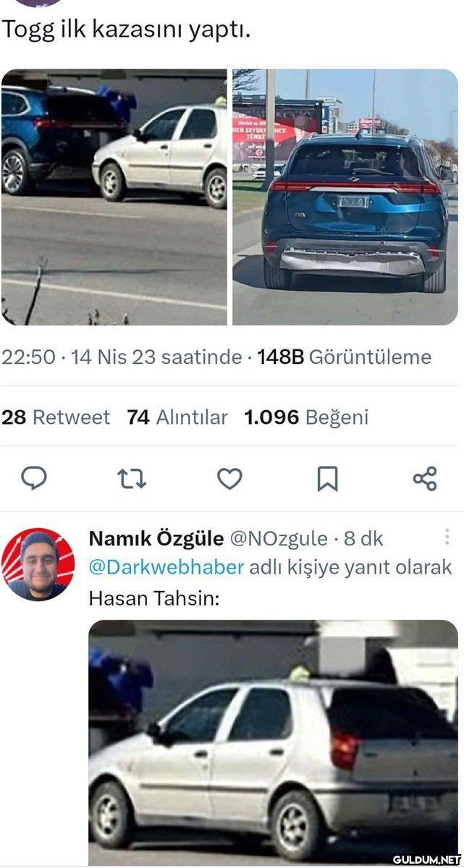Bookmark the tweet with bookmark icon
Viewport: 464px width, 868px height.
tap(327, 478)
